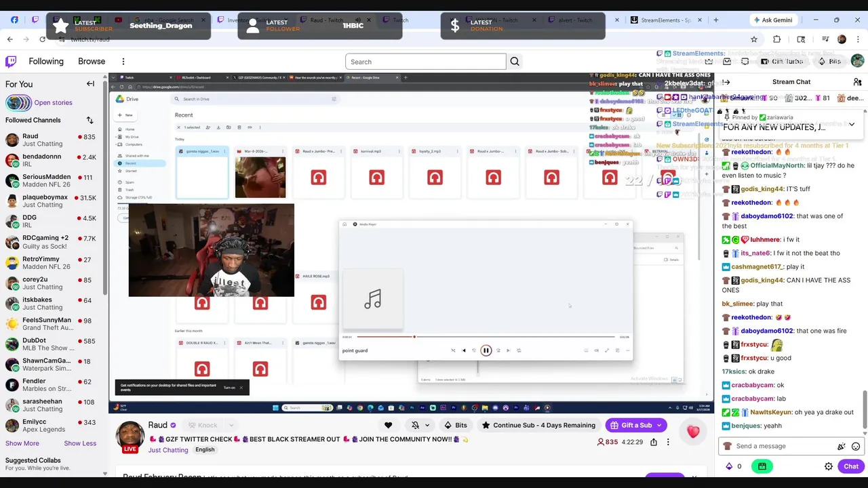This screenshot has width=868, height=488.
Task: Open the Following tab
Action: coord(46,61)
